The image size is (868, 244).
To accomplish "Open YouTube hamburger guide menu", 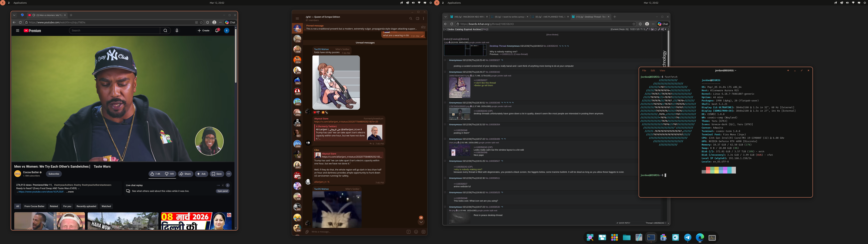I will [17, 30].
